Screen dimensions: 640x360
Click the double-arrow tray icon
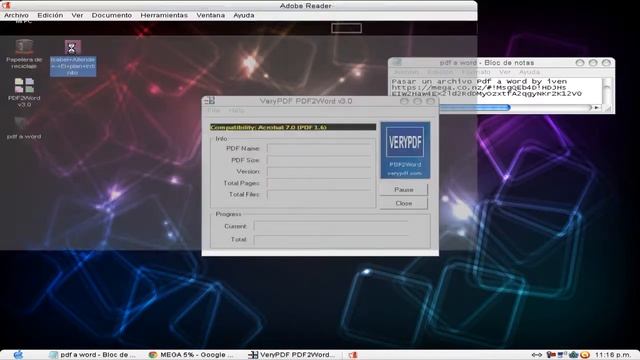pyautogui.click(x=537, y=355)
